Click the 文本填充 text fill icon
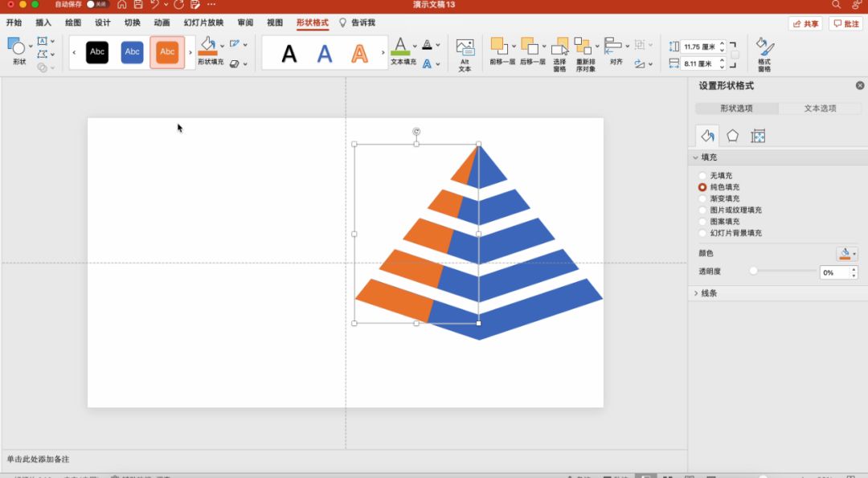868x478 pixels. point(401,47)
